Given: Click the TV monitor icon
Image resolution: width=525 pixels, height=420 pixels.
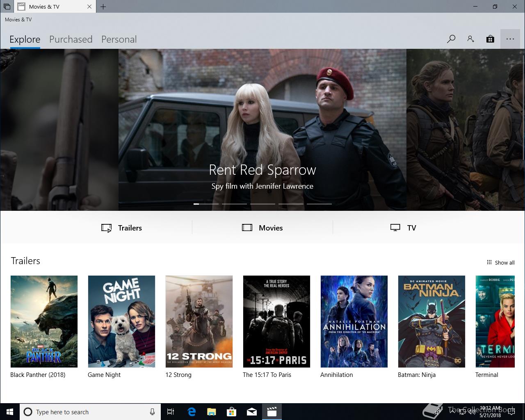Looking at the screenshot, I should (395, 228).
